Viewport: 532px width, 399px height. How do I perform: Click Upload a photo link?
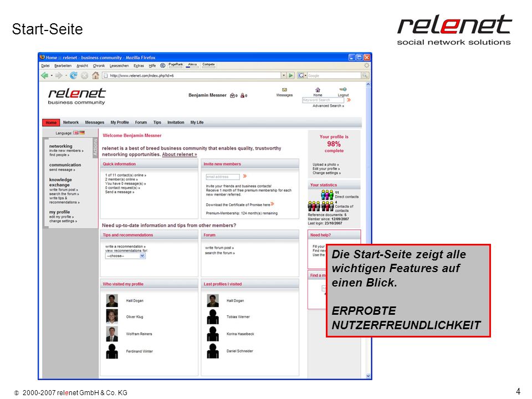[325, 165]
